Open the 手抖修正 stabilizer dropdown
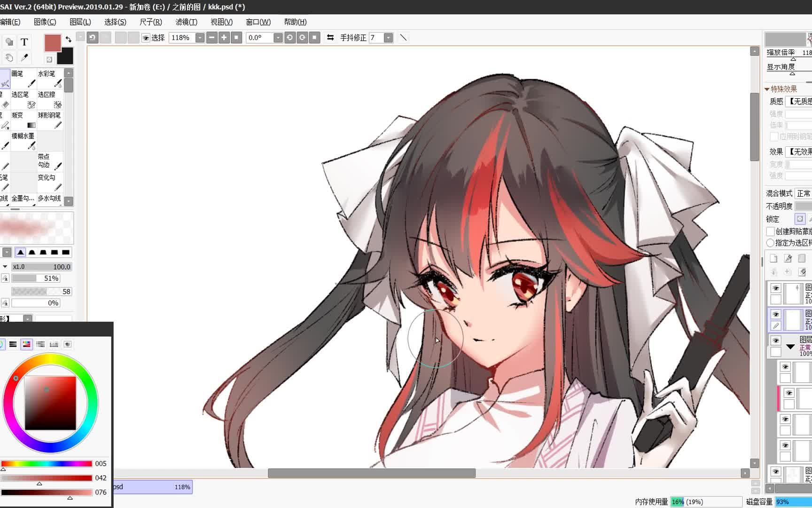The width and height of the screenshot is (812, 508). pos(388,38)
